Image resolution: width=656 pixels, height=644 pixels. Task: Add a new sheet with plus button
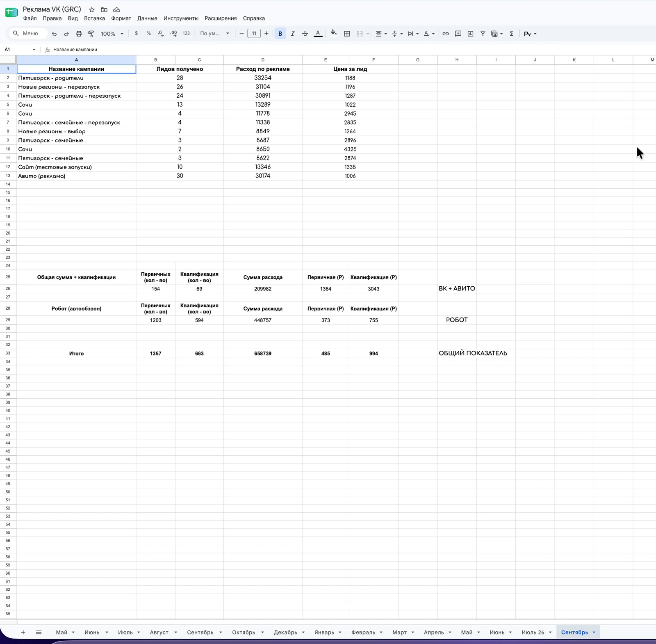click(23, 632)
